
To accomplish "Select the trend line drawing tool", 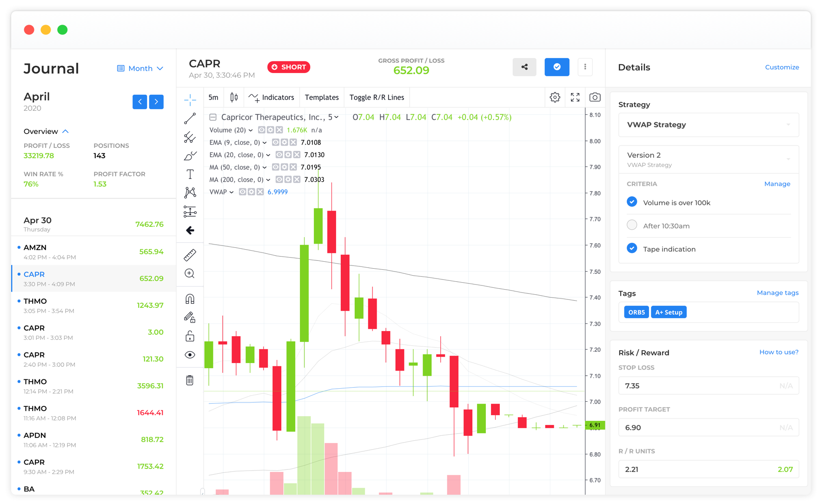I will point(190,119).
